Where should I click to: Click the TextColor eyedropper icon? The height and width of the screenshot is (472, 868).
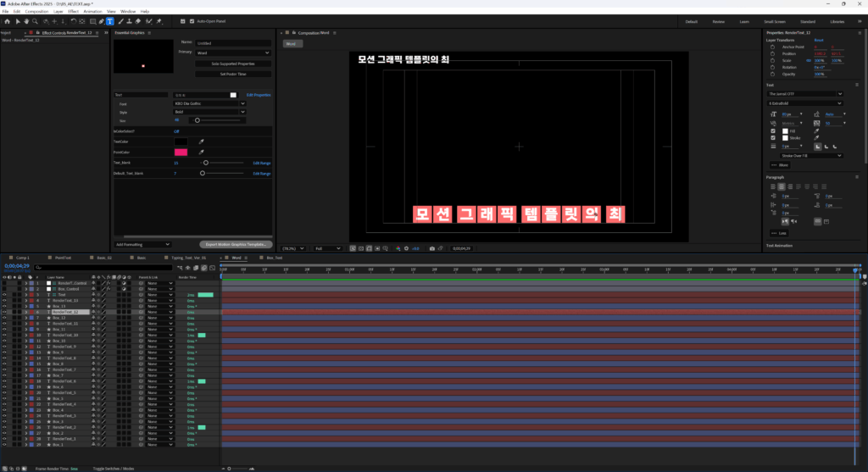coord(202,142)
